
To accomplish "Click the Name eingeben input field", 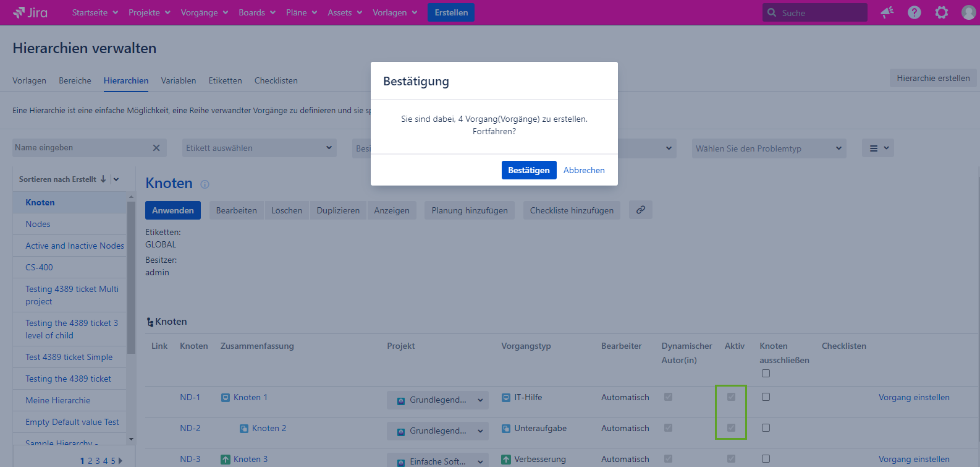I will point(80,148).
